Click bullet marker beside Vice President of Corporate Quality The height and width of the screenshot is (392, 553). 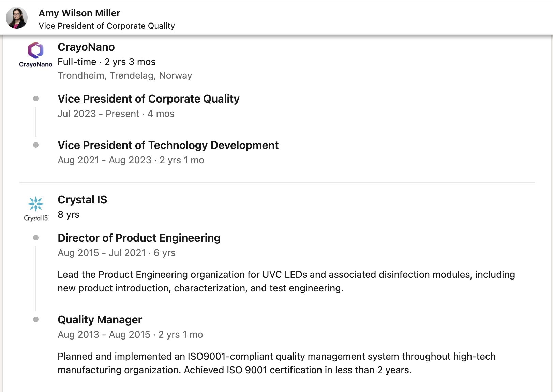(x=36, y=99)
